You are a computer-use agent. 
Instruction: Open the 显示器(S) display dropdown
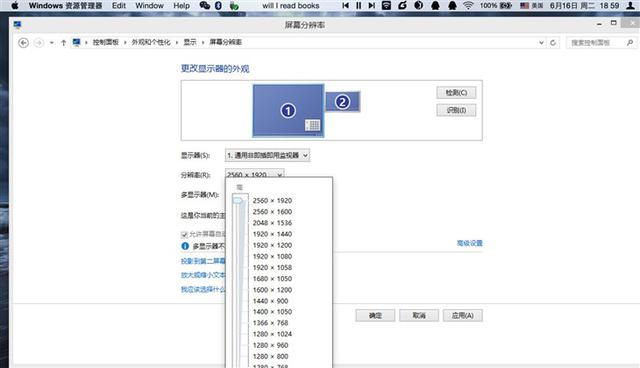click(x=267, y=155)
